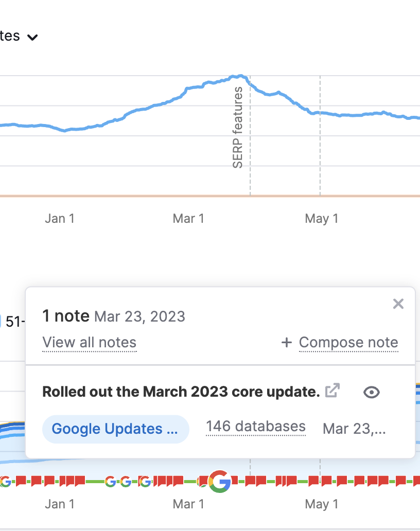
Task: Click the partial Google icon at left edge
Action: pyautogui.click(x=5, y=481)
